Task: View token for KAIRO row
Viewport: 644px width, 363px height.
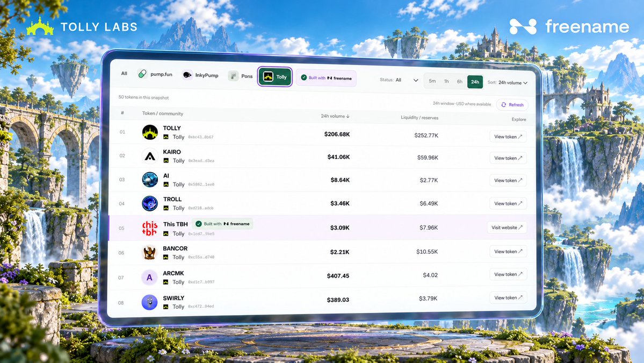Action: point(508,158)
